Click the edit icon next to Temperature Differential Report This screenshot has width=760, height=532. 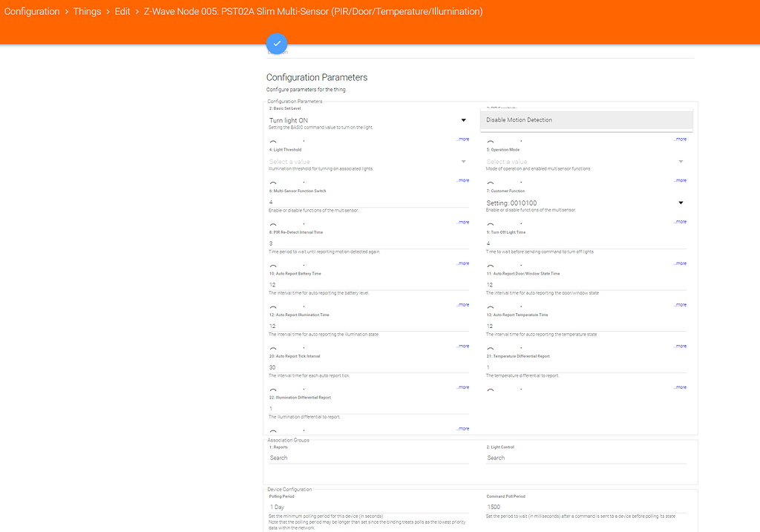point(522,387)
